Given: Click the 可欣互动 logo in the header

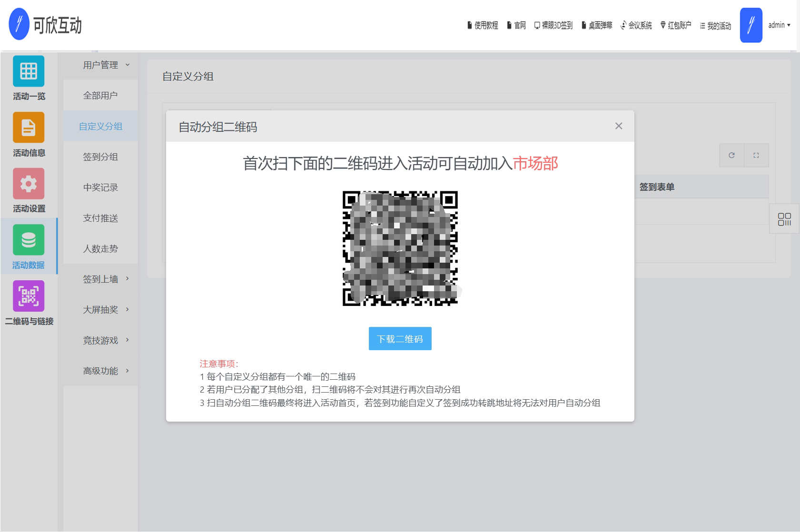Looking at the screenshot, I should tap(46, 25).
